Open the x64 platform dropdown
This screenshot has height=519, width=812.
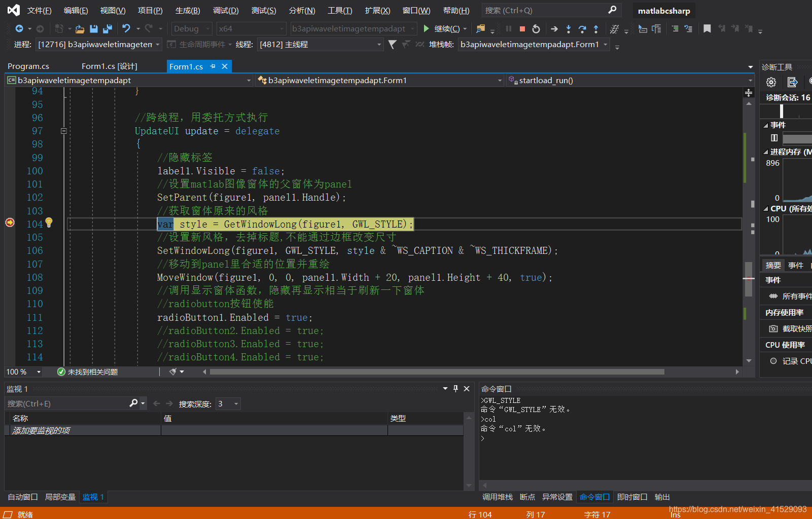pyautogui.click(x=251, y=29)
